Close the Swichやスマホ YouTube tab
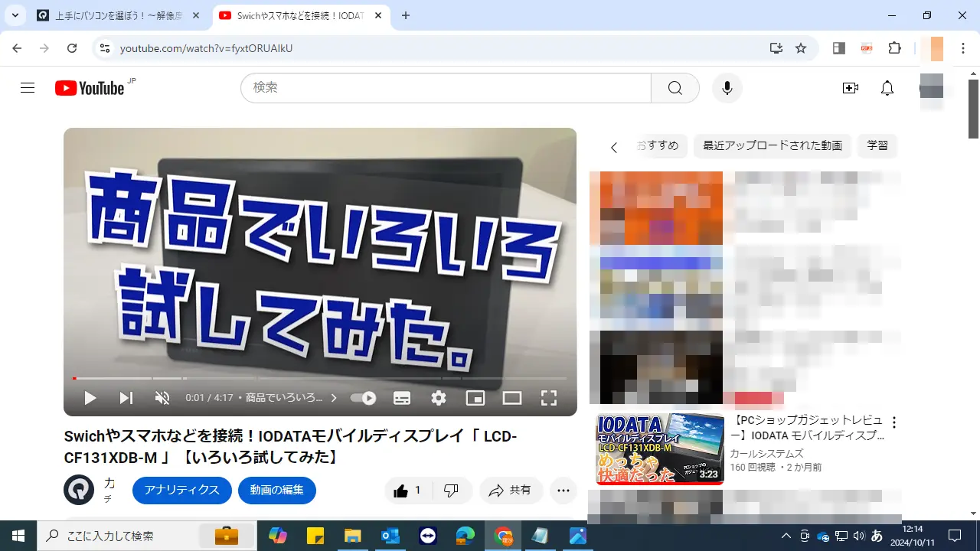Viewport: 980px width, 551px height. [378, 15]
